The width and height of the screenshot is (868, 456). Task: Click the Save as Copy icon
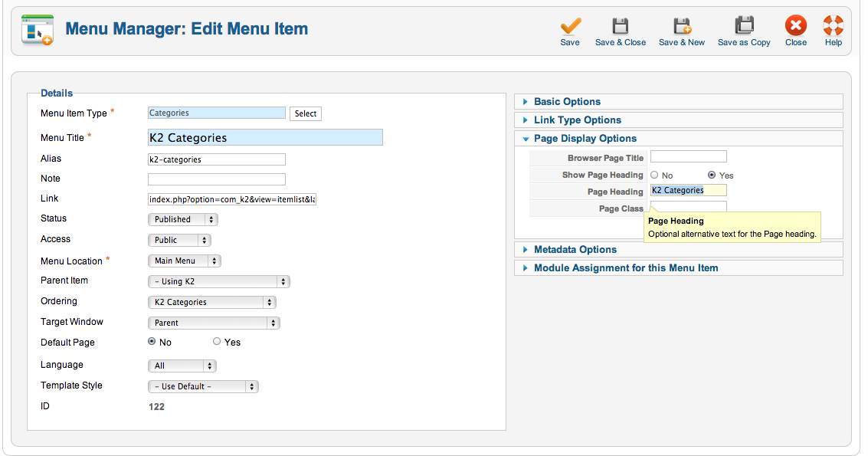pyautogui.click(x=744, y=26)
